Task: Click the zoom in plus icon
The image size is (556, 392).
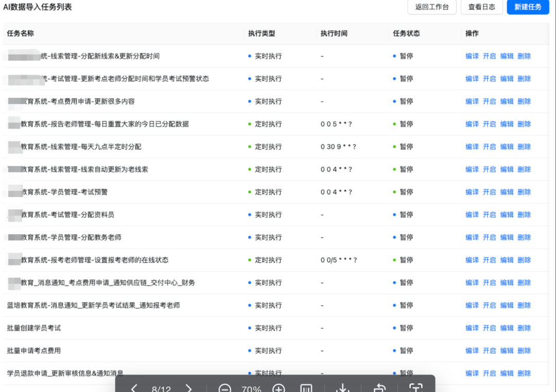Action: (x=279, y=388)
